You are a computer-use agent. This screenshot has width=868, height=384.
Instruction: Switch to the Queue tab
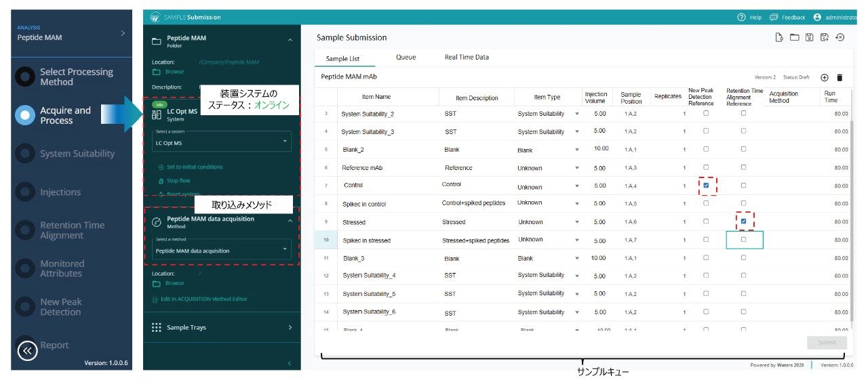(406, 58)
